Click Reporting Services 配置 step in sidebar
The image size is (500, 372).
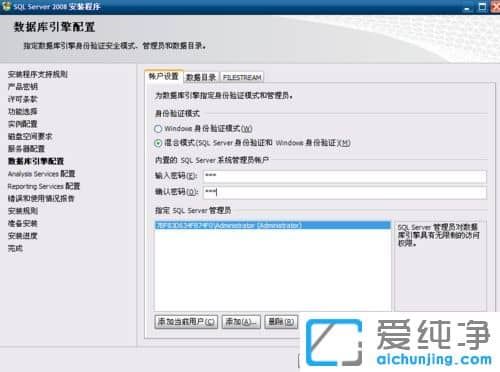44,186
